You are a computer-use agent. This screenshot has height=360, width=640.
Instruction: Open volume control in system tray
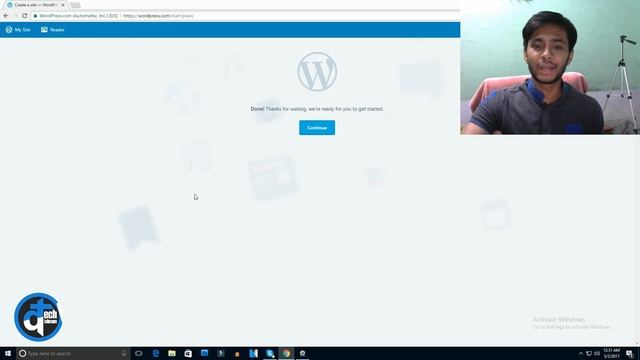pyautogui.click(x=597, y=353)
